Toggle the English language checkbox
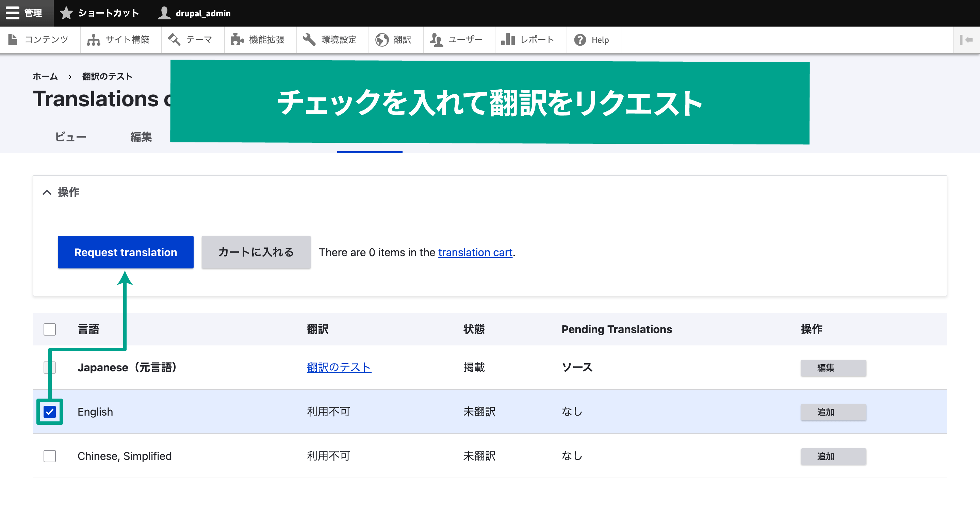Screen dimensions: 980x511 point(50,412)
